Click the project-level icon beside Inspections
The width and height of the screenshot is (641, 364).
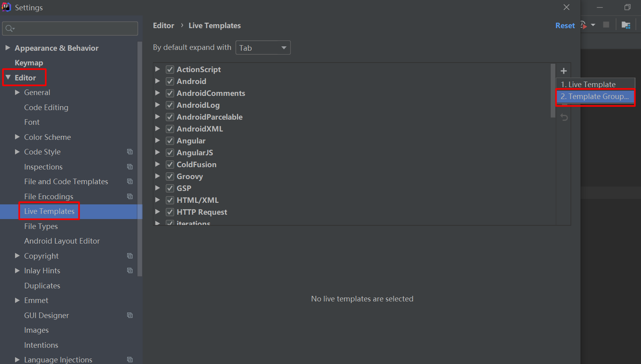tap(130, 167)
